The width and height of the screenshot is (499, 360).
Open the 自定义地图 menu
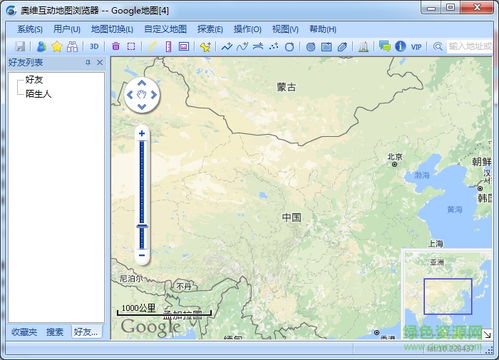click(165, 29)
